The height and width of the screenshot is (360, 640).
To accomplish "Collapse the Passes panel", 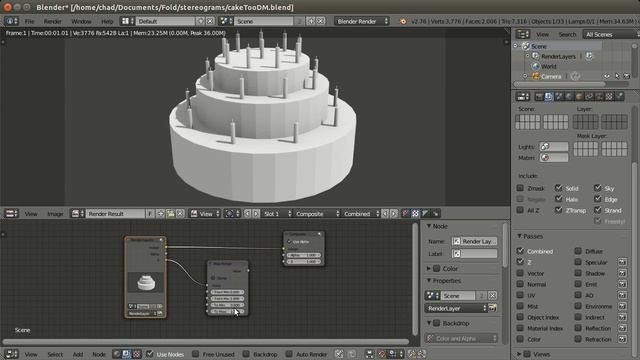I will [520, 236].
